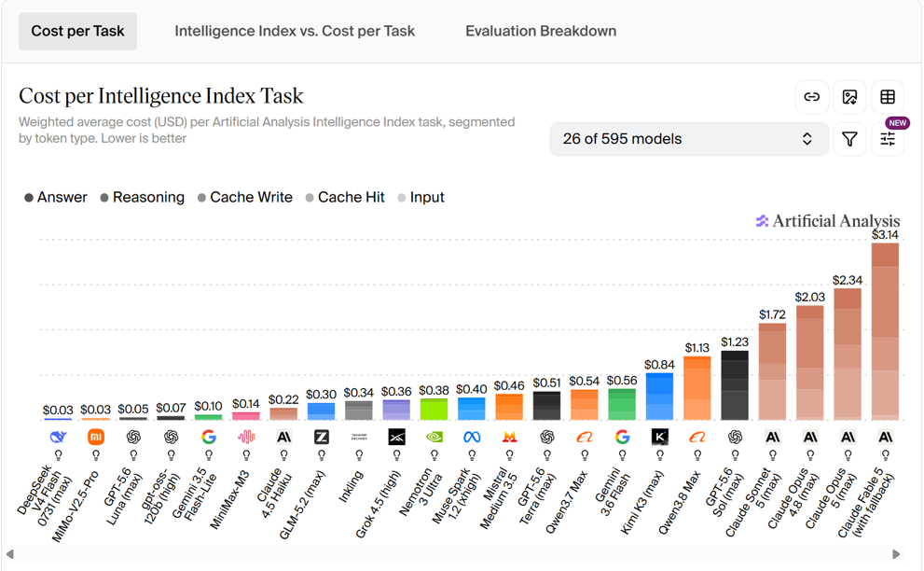The width and height of the screenshot is (924, 571).
Task: Select the Cost per Task tab button
Action: (x=77, y=32)
